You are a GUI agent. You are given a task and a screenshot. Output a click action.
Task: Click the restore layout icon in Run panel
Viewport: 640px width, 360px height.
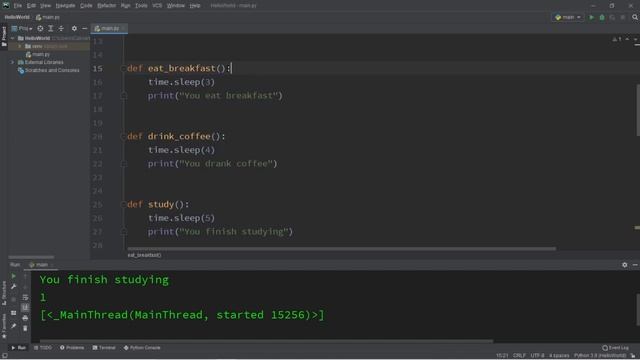pyautogui.click(x=13, y=313)
